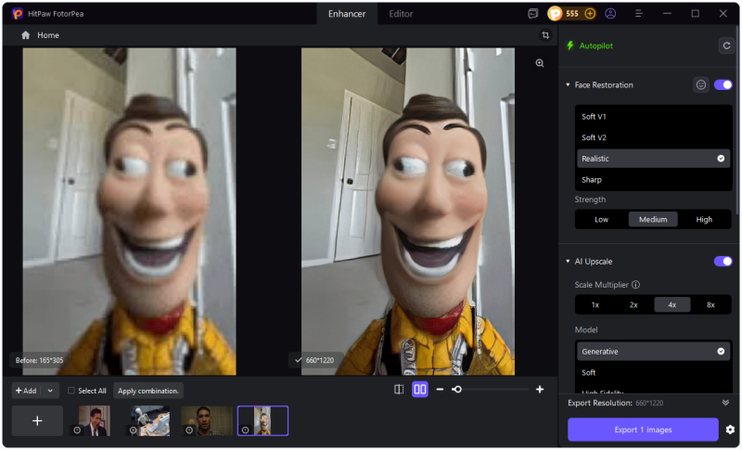Open the crop tool icon
Image resolution: width=742 pixels, height=450 pixels.
click(x=545, y=35)
